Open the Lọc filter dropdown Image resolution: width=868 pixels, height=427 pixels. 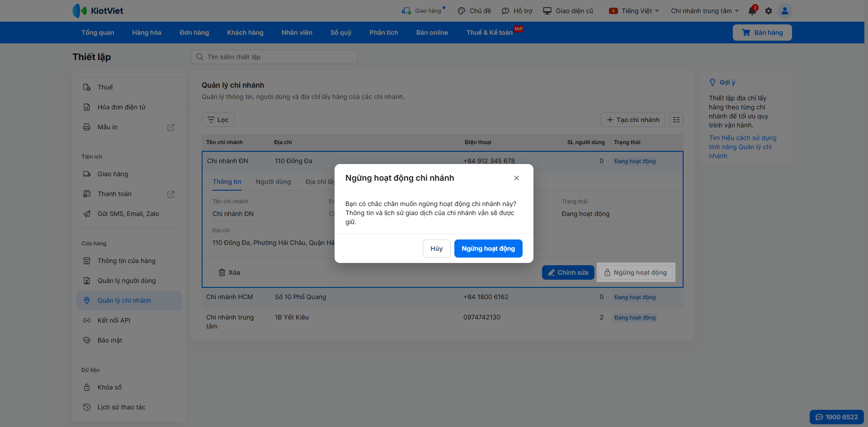[x=218, y=120]
